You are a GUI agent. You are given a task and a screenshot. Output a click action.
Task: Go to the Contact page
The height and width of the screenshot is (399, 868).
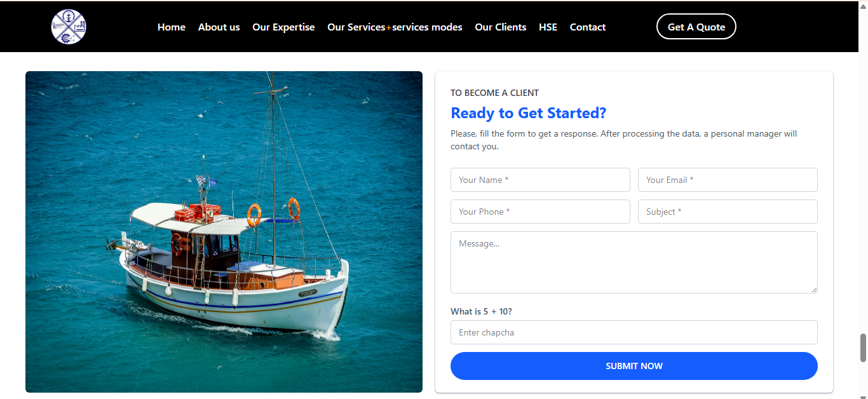(x=587, y=27)
